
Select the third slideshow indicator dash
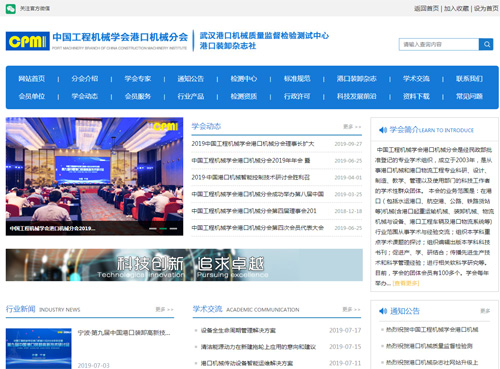coord(173,229)
